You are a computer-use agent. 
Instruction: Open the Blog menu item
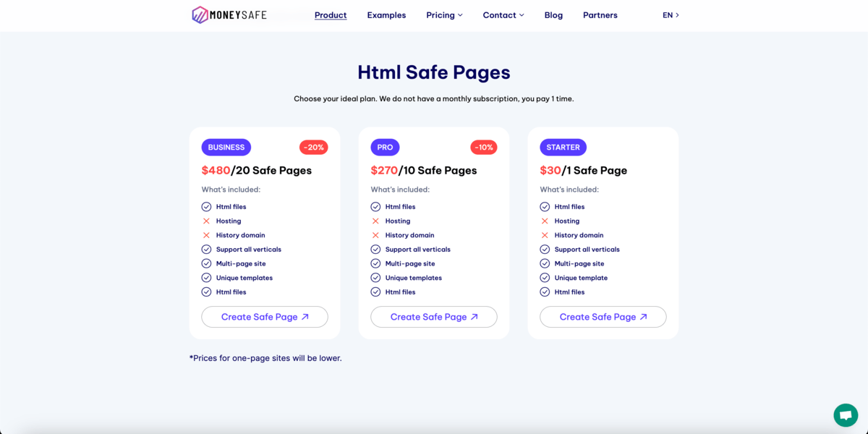[x=553, y=15]
